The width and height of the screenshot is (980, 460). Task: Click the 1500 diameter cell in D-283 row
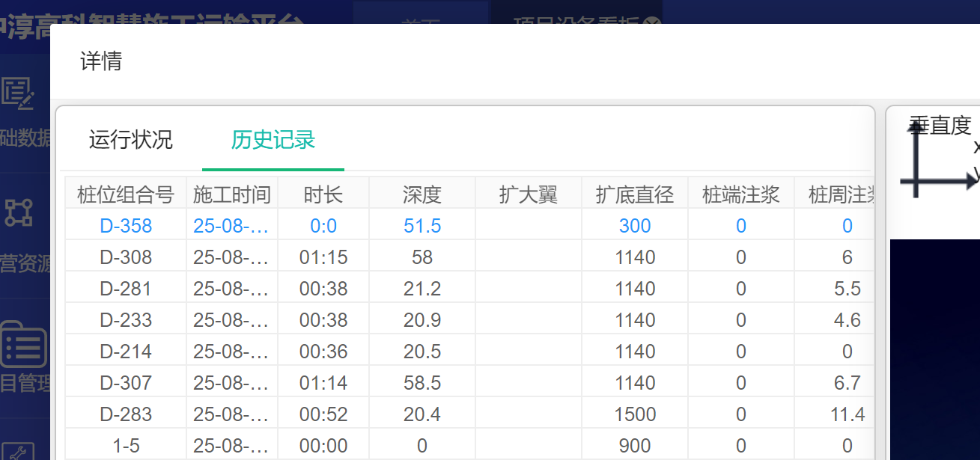tap(634, 414)
